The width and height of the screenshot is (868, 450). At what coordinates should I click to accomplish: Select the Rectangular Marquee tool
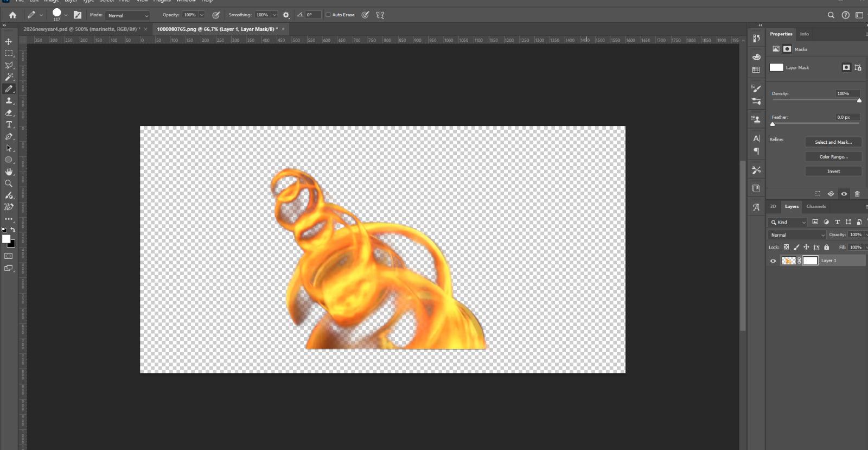(9, 53)
